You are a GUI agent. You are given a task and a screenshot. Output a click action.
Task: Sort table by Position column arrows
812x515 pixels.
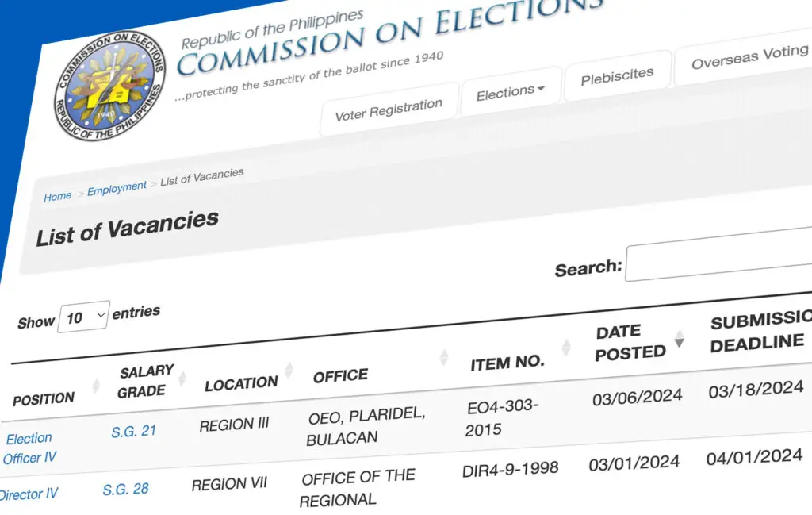[96, 386]
